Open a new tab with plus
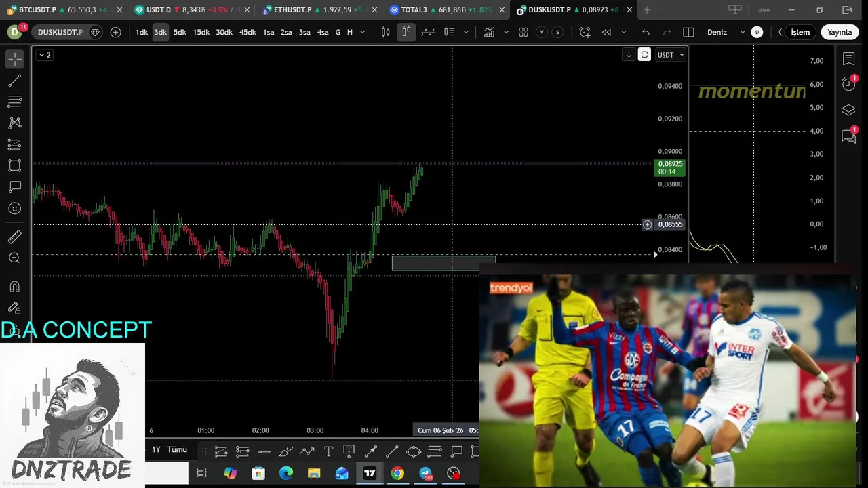Viewport: 868px width, 488px height. click(647, 9)
